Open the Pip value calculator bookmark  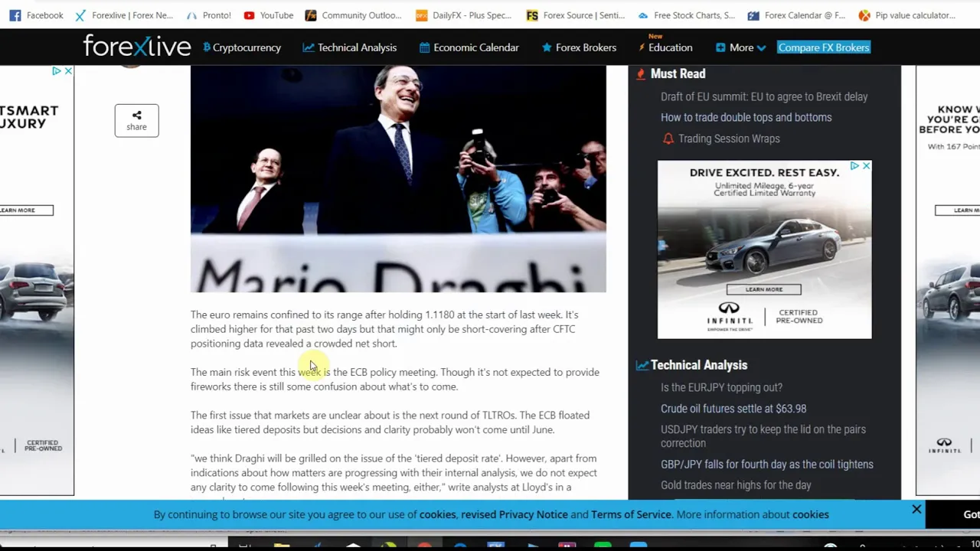(x=907, y=15)
